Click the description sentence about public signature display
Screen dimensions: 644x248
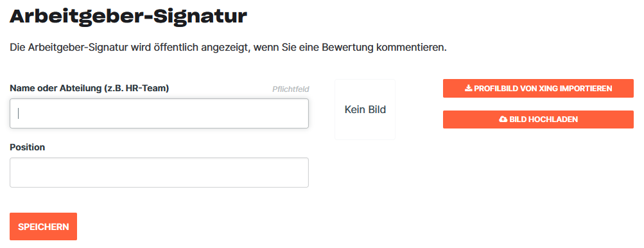(228, 48)
